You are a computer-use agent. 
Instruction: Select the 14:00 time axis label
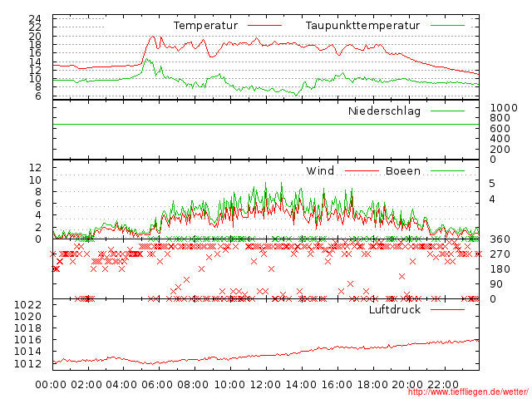click(301, 385)
